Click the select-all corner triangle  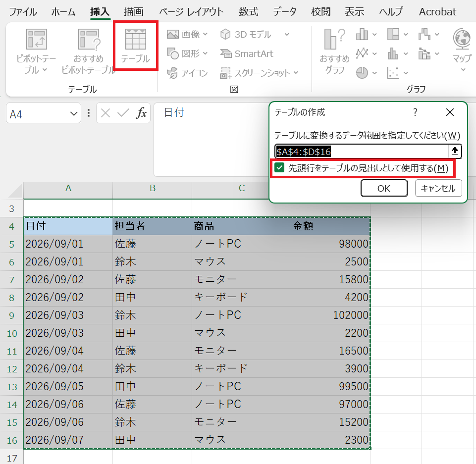(x=15, y=191)
